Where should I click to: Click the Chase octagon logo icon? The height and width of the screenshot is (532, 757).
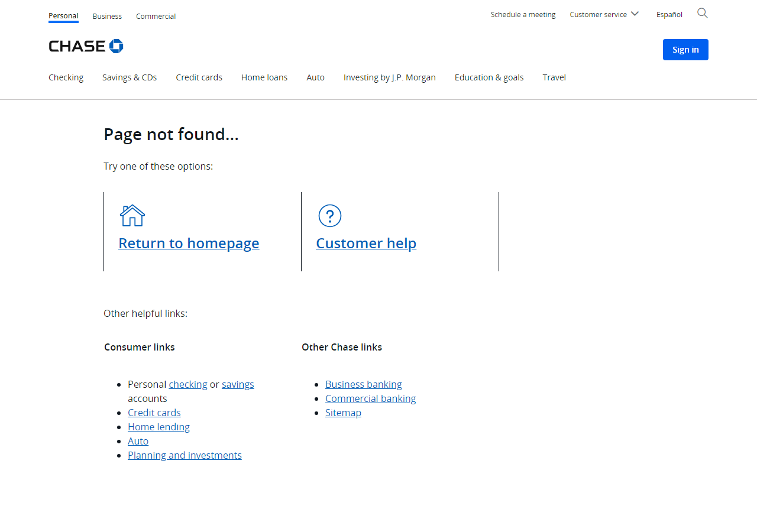coord(117,46)
